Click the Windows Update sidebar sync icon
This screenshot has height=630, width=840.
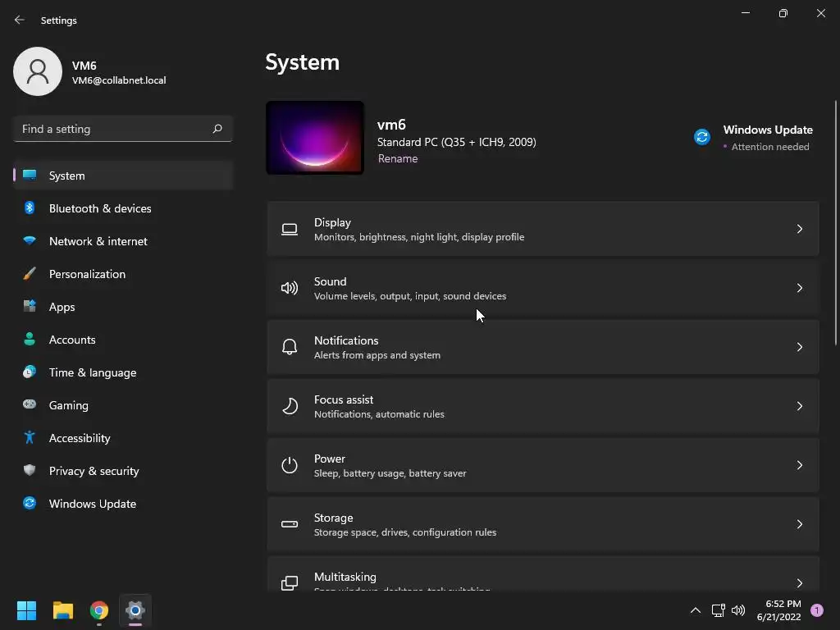[x=30, y=503]
